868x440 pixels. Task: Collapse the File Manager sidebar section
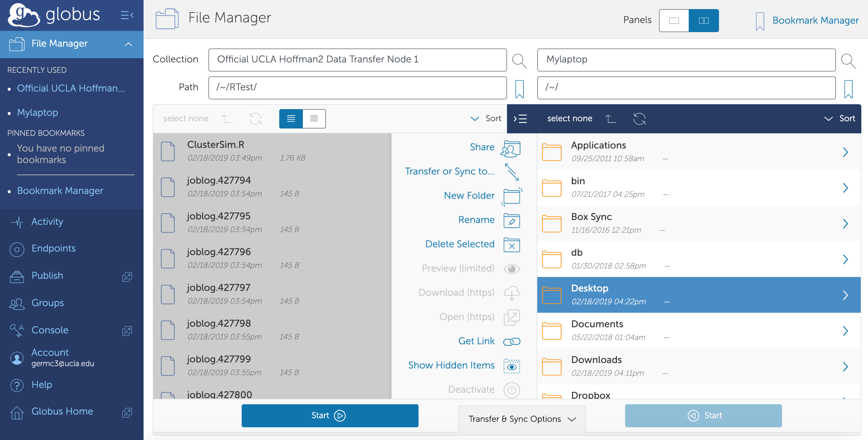pyautogui.click(x=128, y=44)
